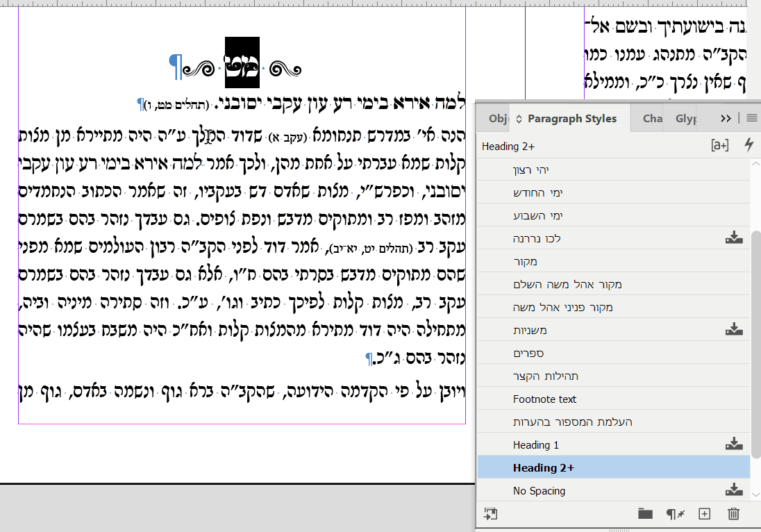Open Quick Apply via the lightning icon

click(x=749, y=147)
